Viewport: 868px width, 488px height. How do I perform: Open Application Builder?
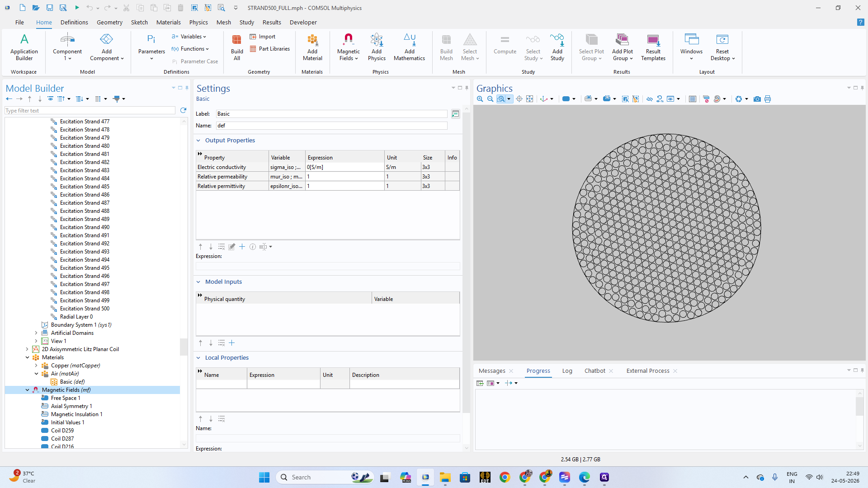point(24,47)
